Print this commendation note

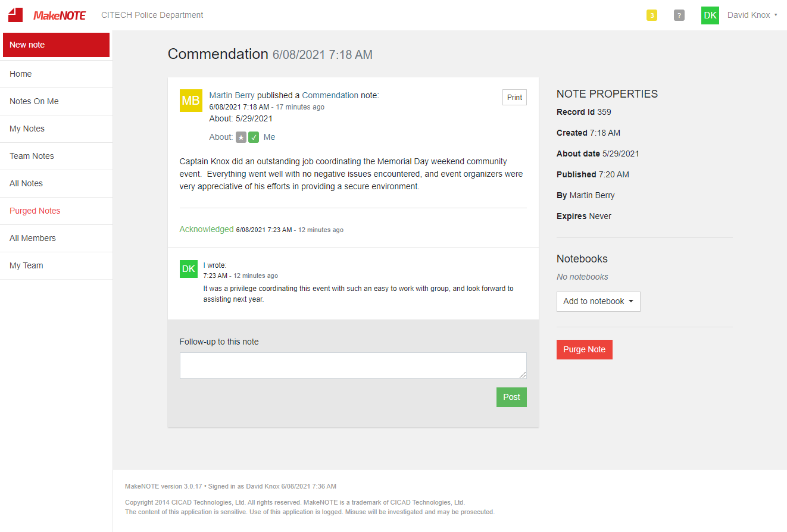click(x=514, y=98)
